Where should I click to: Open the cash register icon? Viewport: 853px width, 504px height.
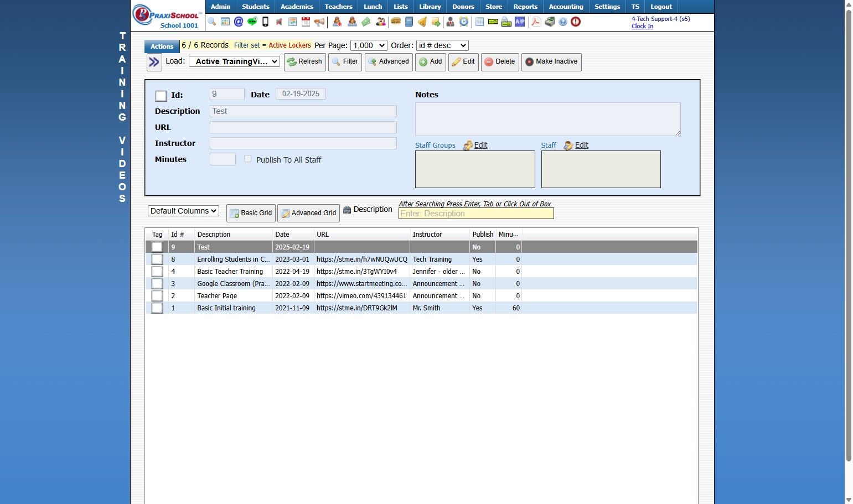(550, 22)
